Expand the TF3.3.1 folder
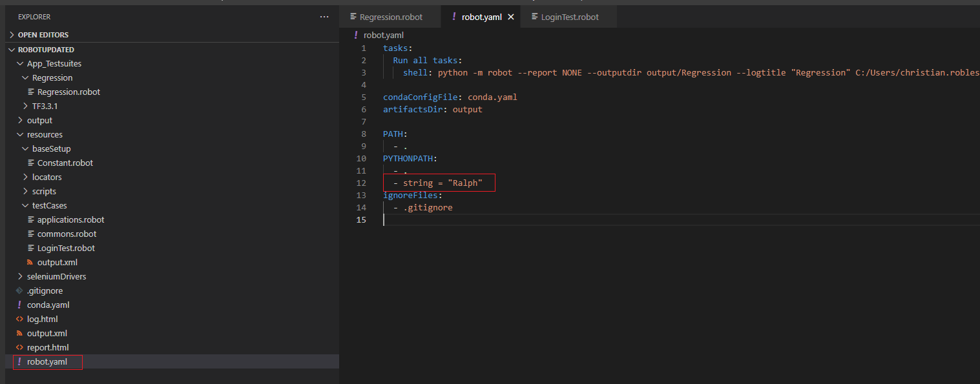The width and height of the screenshot is (980, 384). pyautogui.click(x=45, y=106)
